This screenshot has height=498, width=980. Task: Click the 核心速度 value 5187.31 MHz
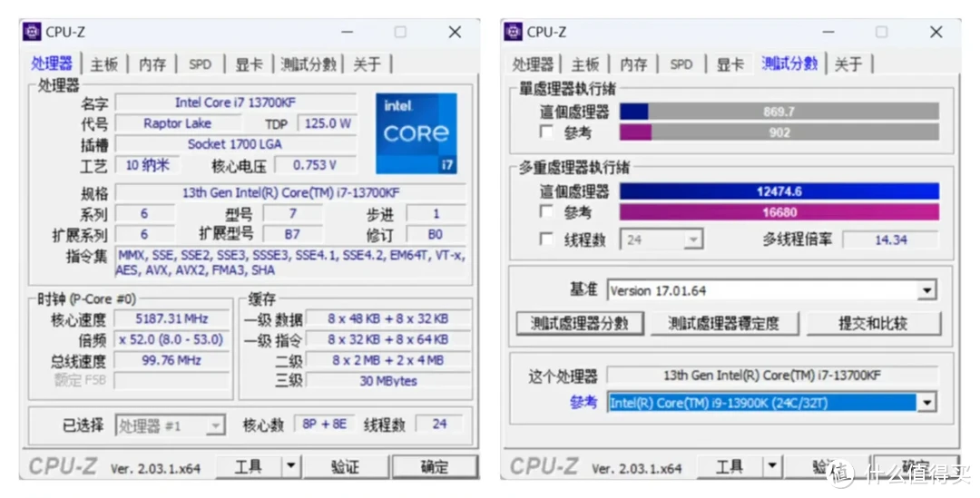coord(171,318)
